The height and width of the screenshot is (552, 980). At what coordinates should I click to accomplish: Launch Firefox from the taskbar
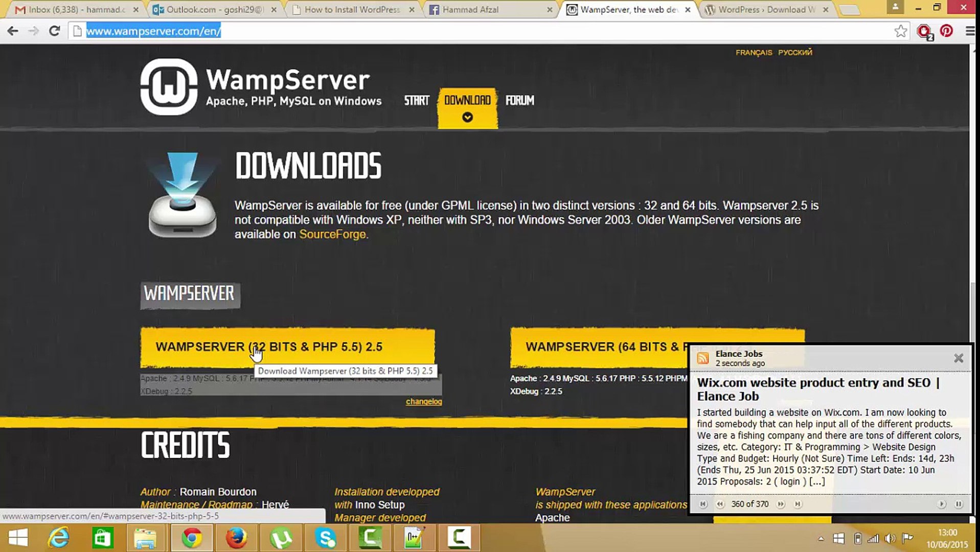(x=236, y=538)
